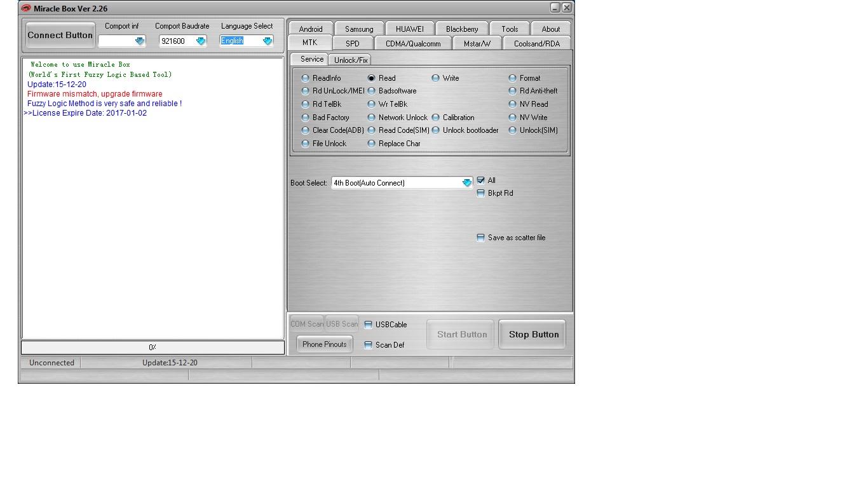Choose the Clear Code(ADB) option
The height and width of the screenshot is (488, 868).
pyautogui.click(x=333, y=130)
